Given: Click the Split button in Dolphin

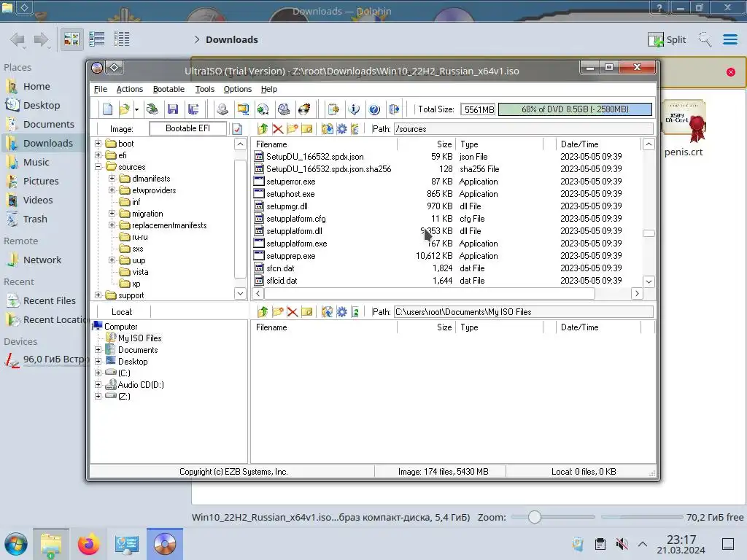Looking at the screenshot, I should 667,39.
